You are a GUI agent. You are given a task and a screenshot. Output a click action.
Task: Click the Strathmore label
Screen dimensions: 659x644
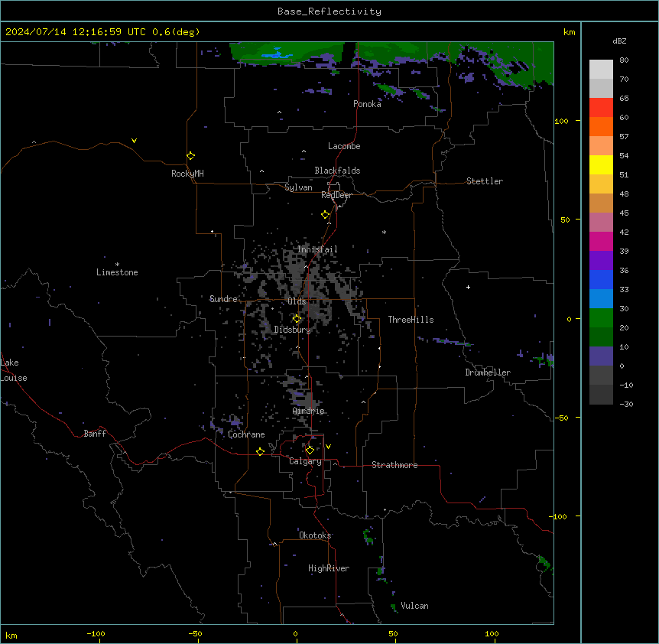(x=394, y=465)
